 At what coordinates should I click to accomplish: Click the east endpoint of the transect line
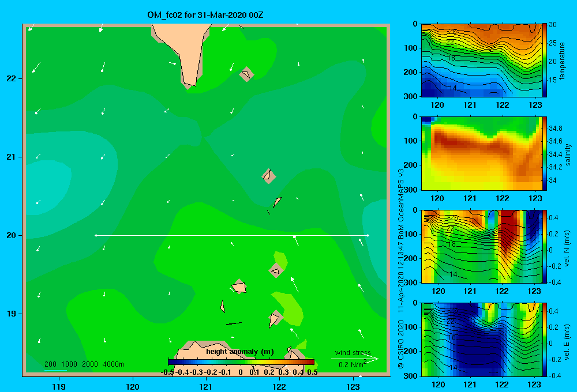point(368,235)
